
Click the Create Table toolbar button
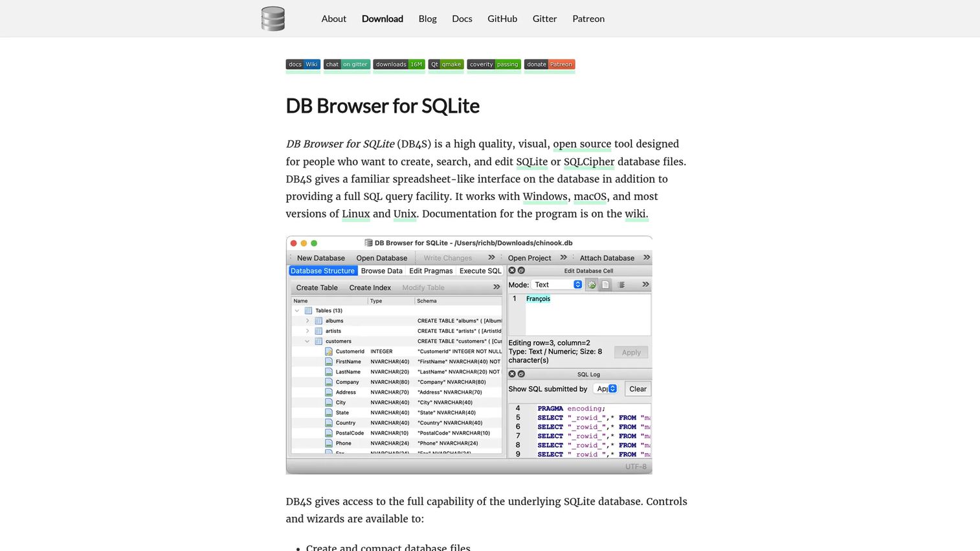click(x=317, y=287)
